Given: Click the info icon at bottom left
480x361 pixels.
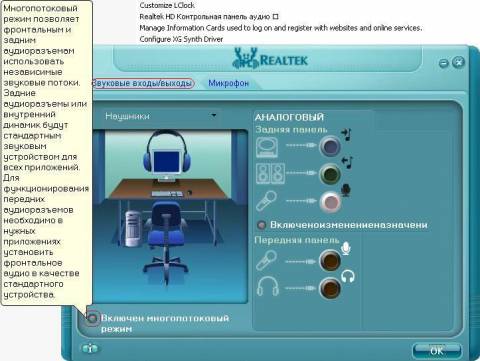Looking at the screenshot, I should point(90,349).
